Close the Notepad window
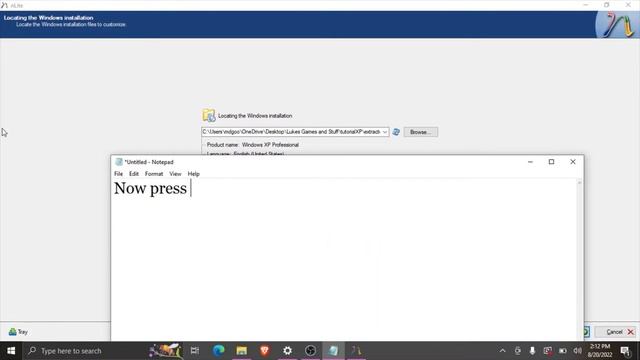 pyautogui.click(x=573, y=162)
